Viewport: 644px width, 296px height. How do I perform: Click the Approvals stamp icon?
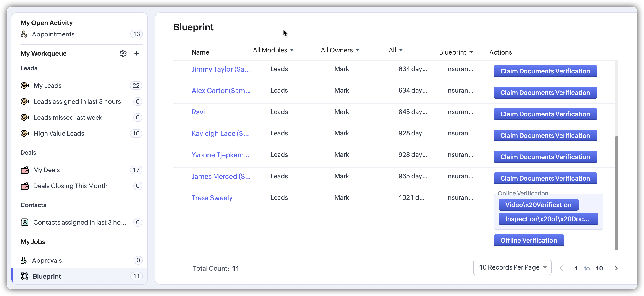pyautogui.click(x=24, y=260)
